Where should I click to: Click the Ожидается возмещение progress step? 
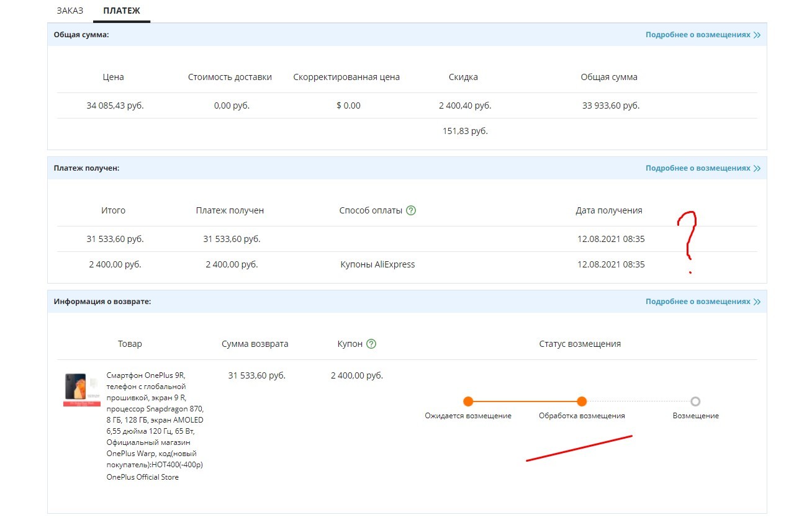(468, 401)
